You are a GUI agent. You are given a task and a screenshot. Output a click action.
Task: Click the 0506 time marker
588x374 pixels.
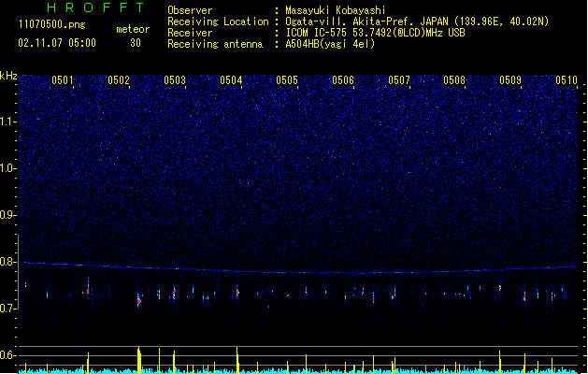tap(343, 80)
